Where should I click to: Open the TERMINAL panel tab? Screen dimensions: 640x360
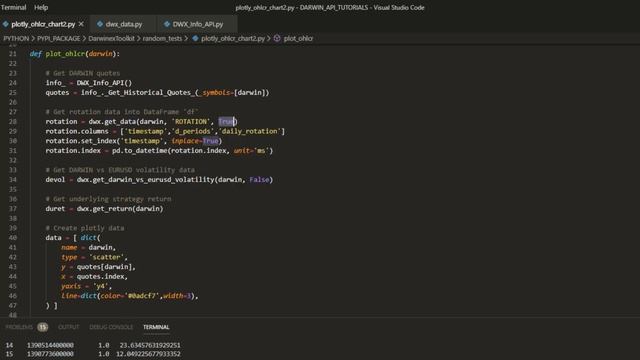coord(156,327)
